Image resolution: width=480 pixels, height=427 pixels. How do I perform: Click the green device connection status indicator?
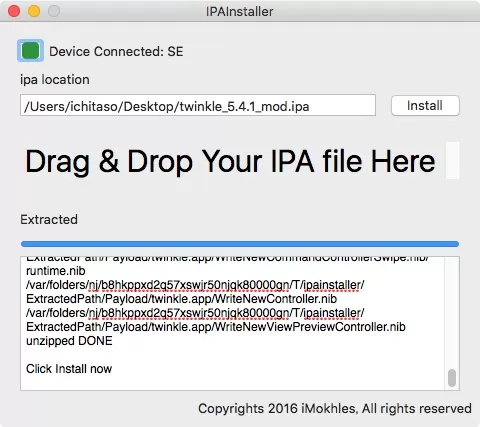30,51
